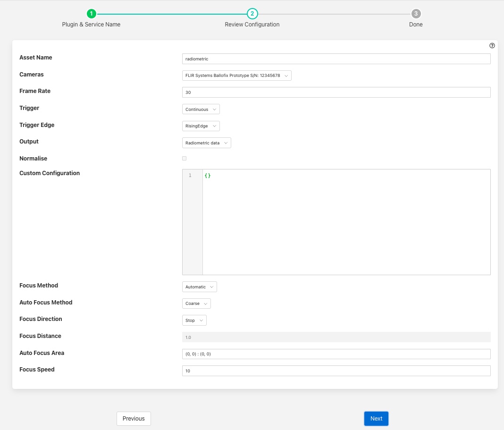
Task: Click step 2 Review Configuration circle
Action: click(252, 14)
